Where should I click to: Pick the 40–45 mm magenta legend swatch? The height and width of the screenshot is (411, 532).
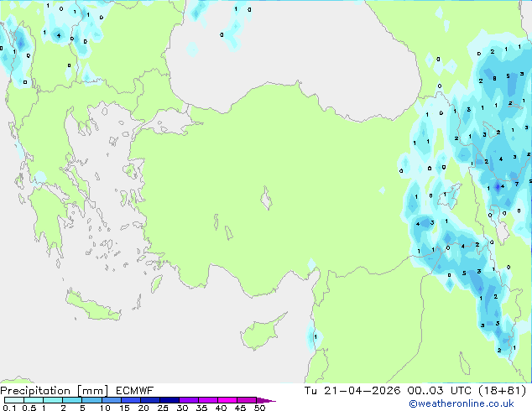(x=227, y=400)
